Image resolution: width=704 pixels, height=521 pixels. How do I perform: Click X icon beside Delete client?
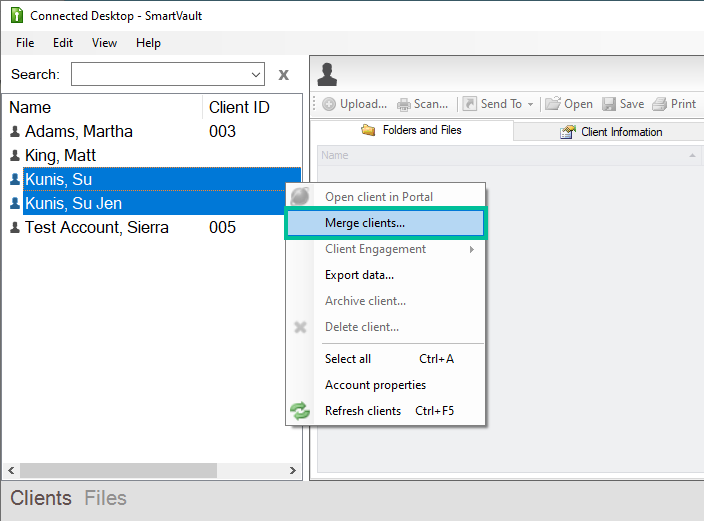click(x=300, y=327)
